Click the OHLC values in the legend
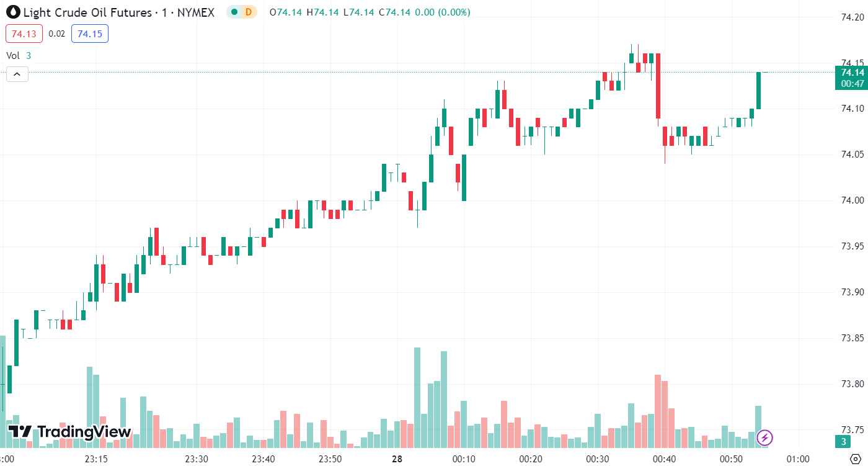The width and height of the screenshot is (868, 466). tap(370, 12)
